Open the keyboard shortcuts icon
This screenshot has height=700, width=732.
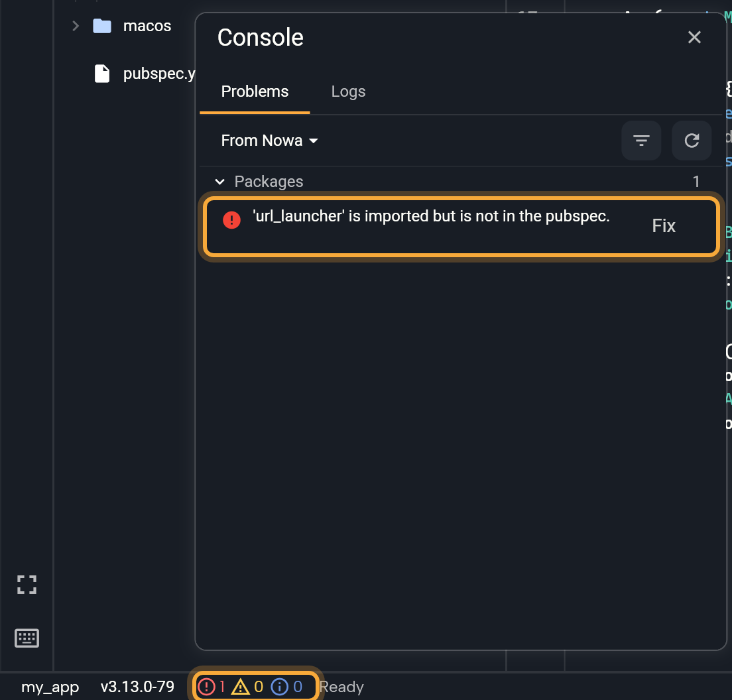coord(27,638)
